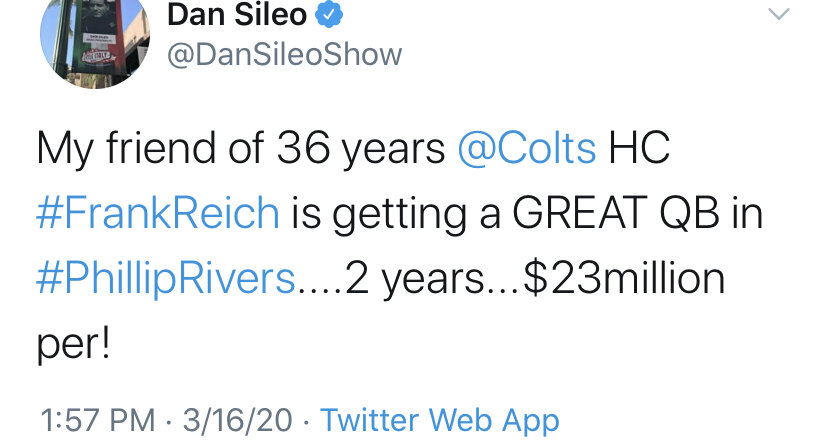828x446 pixels.
Task: Open the Twitter Web App source link
Action: 440,422
